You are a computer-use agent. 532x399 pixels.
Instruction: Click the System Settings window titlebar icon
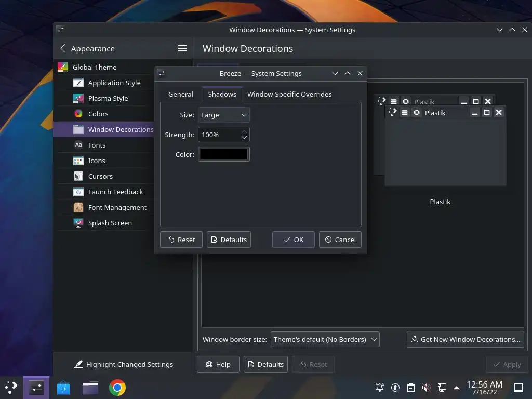60,30
